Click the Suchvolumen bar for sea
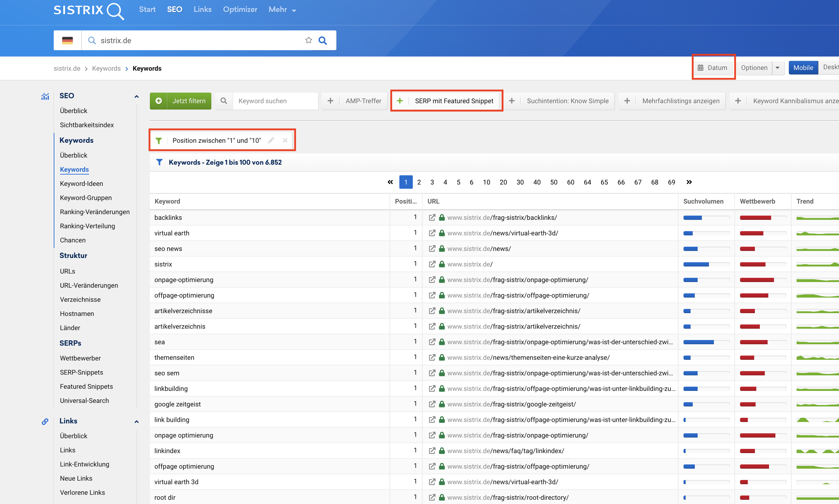The image size is (839, 504). click(x=706, y=342)
